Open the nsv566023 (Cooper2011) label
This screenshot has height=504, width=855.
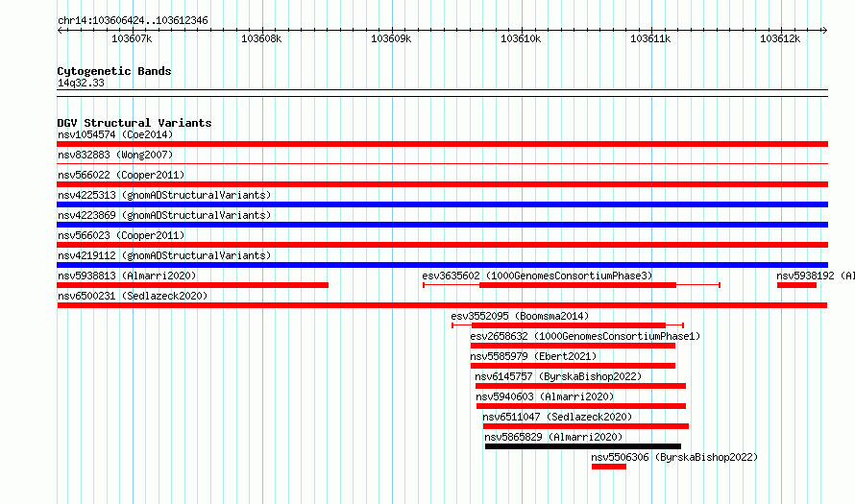[x=121, y=235]
